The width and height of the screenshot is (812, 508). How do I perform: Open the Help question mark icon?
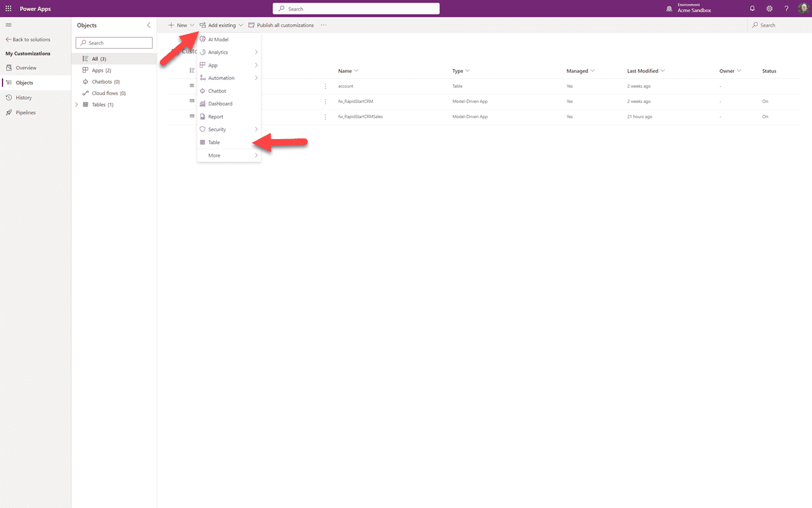click(786, 8)
